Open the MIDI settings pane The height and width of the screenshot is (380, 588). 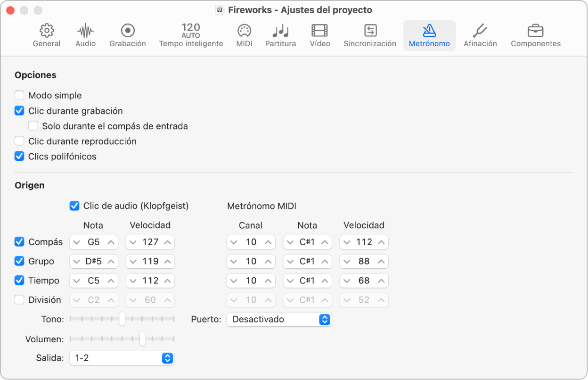click(x=244, y=36)
